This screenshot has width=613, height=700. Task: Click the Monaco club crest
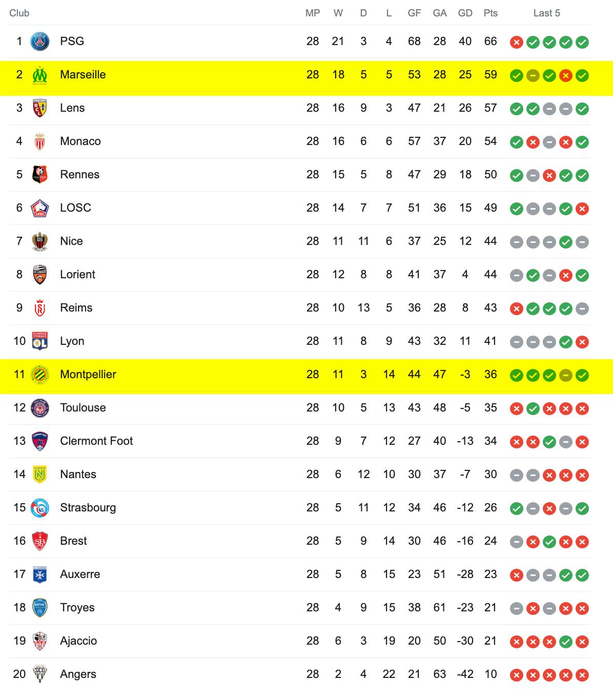(39, 141)
